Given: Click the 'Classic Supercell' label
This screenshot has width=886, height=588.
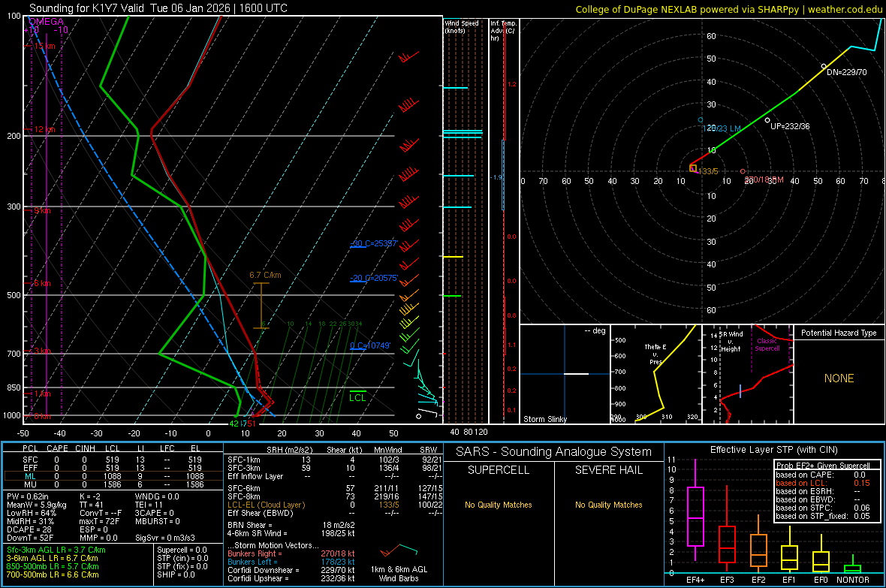Looking at the screenshot, I should click(767, 345).
